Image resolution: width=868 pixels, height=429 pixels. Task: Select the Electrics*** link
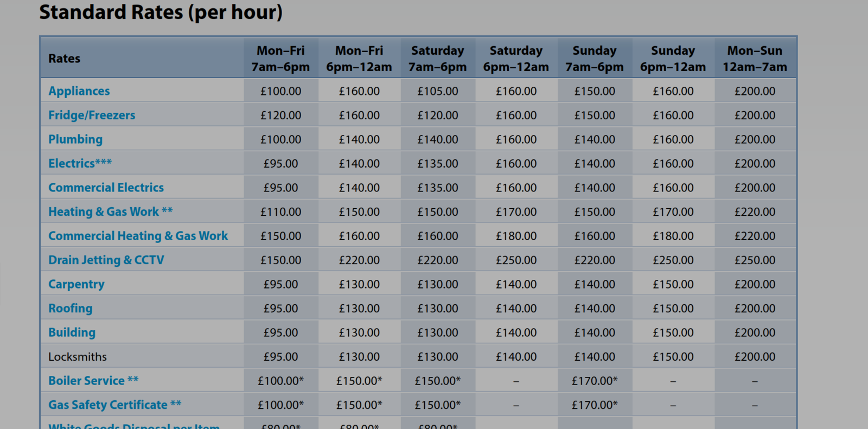80,163
